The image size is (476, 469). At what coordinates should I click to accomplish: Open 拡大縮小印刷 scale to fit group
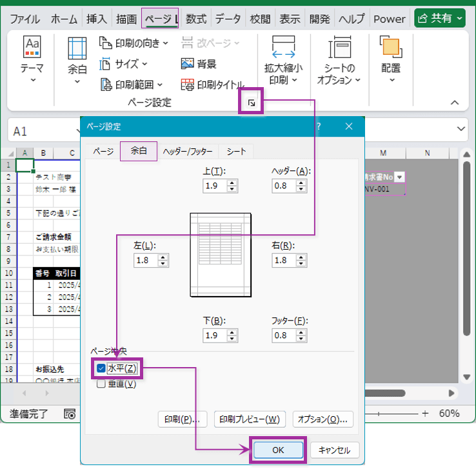point(283,60)
